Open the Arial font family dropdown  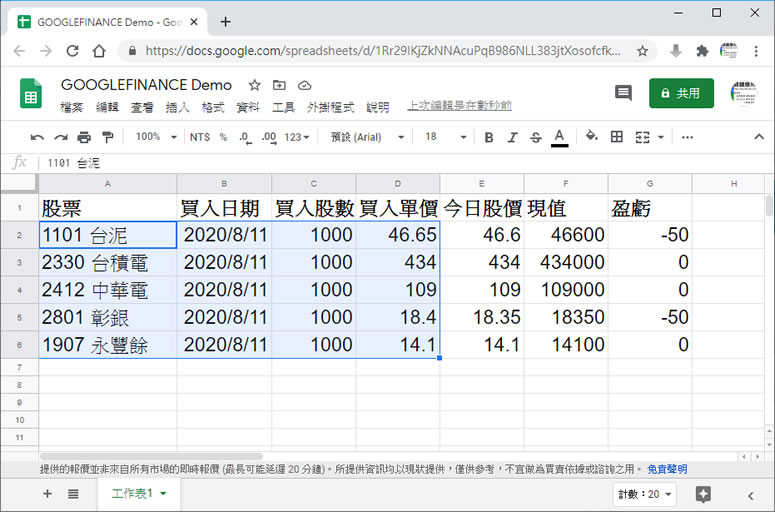tap(367, 137)
